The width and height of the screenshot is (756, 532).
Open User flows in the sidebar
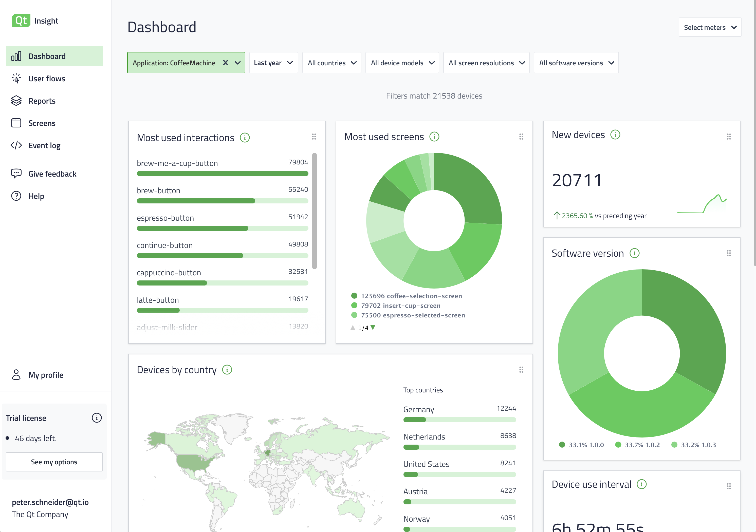[x=47, y=79]
